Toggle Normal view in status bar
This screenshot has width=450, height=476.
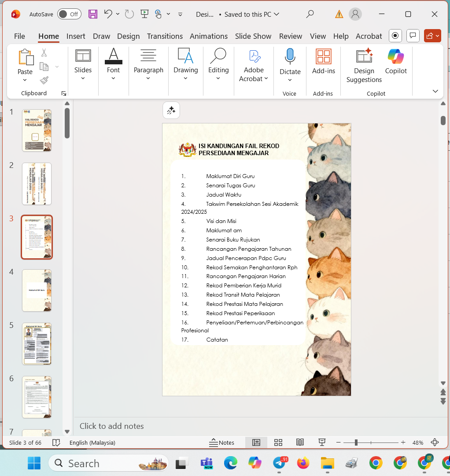tap(256, 443)
